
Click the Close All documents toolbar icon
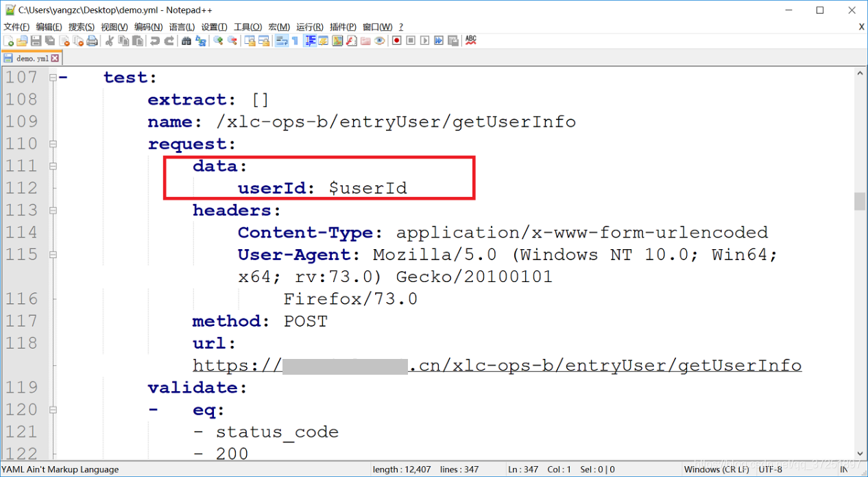(78, 41)
